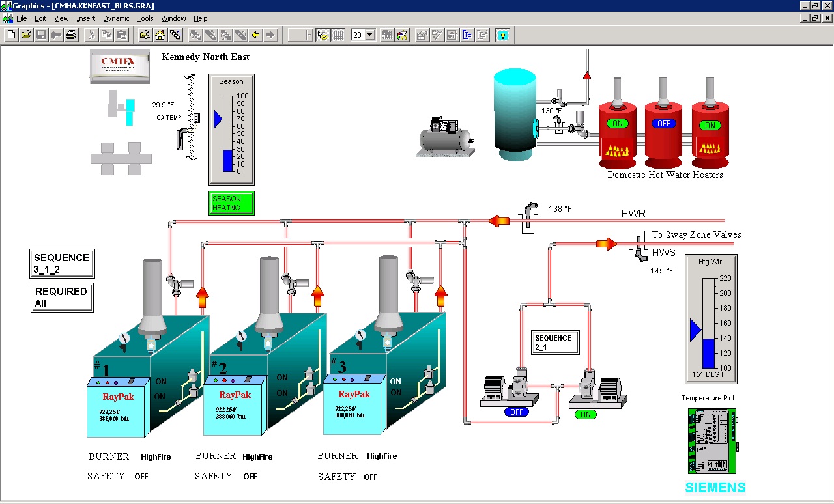Click the Open folder toolbar icon
The height and width of the screenshot is (504, 834).
point(26,35)
